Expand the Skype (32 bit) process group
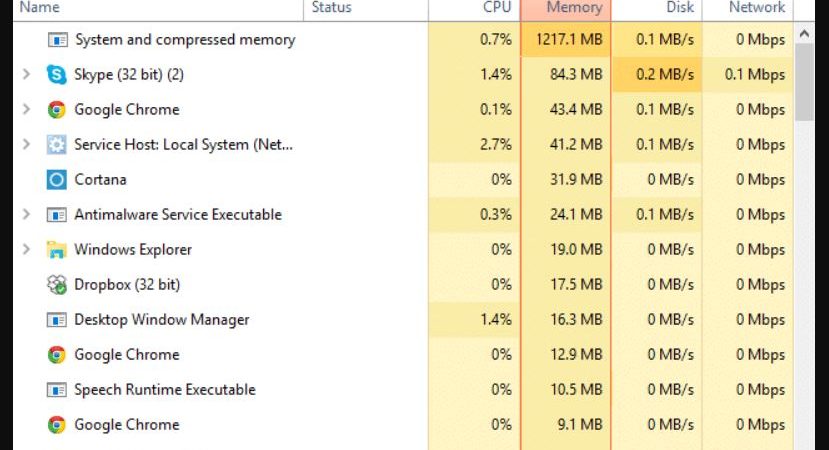The width and height of the screenshot is (829, 450). [27, 75]
